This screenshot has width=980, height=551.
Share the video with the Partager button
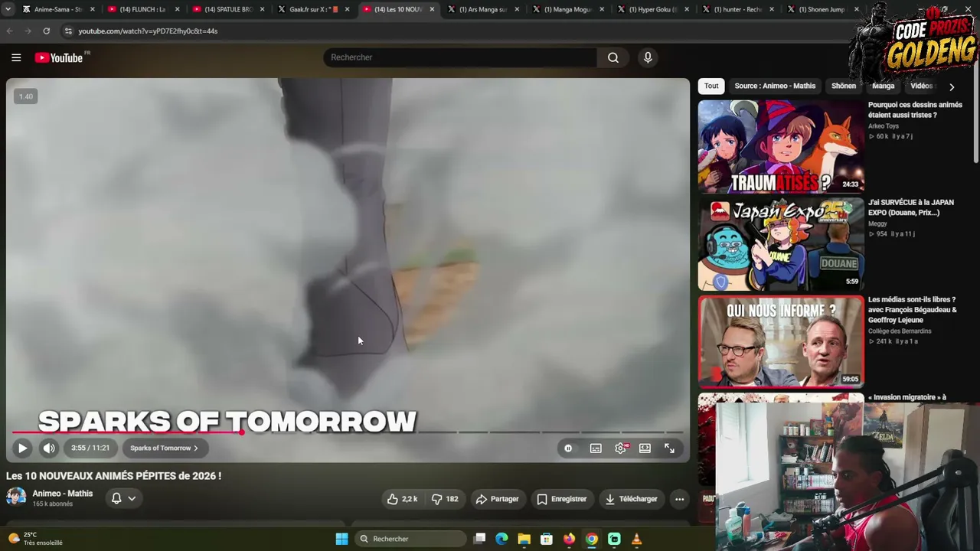pos(498,499)
